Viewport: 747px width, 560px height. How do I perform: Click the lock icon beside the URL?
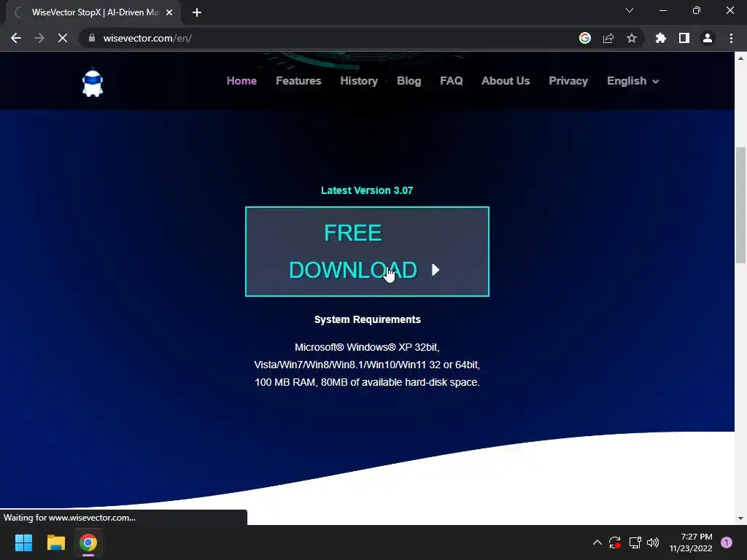91,38
